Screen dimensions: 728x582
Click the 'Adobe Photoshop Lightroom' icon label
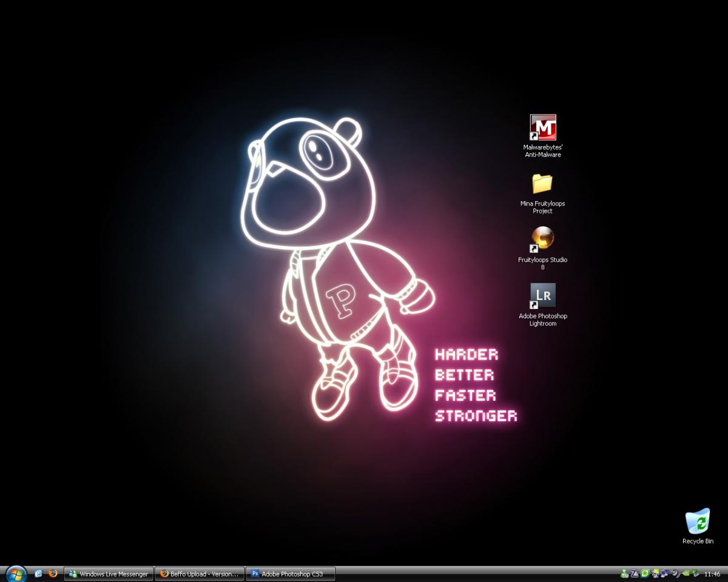[x=542, y=319]
